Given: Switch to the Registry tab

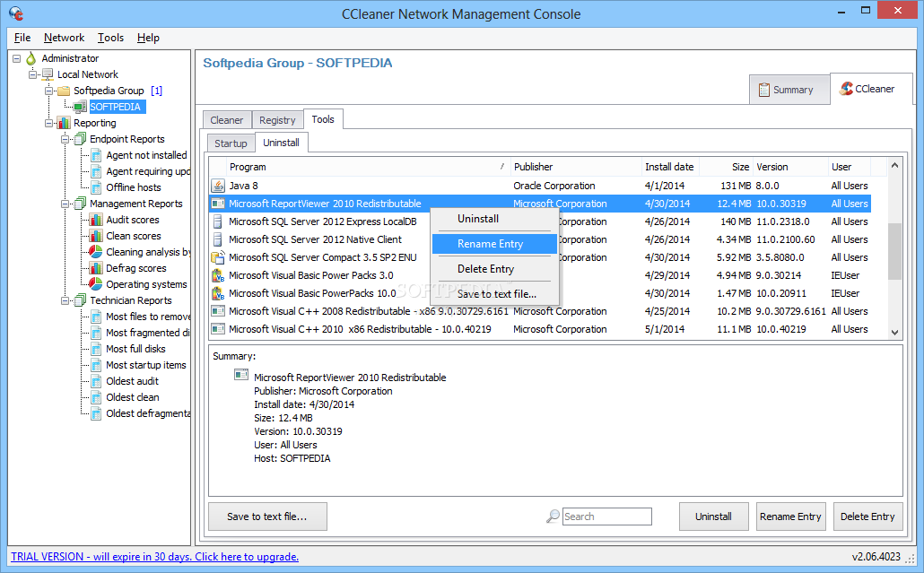Looking at the screenshot, I should pos(277,120).
